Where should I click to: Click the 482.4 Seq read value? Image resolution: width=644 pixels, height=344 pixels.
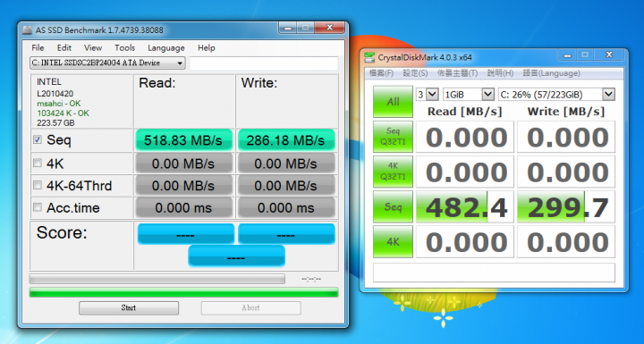[465, 206]
